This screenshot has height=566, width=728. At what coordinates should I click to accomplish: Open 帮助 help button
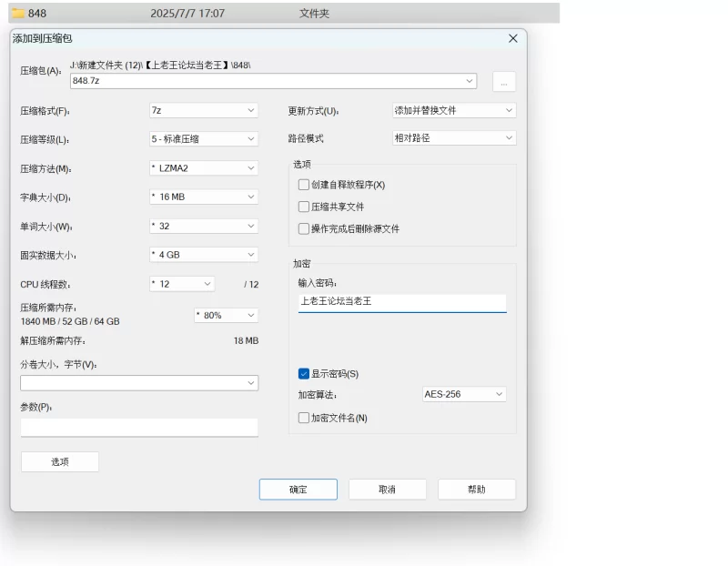476,490
